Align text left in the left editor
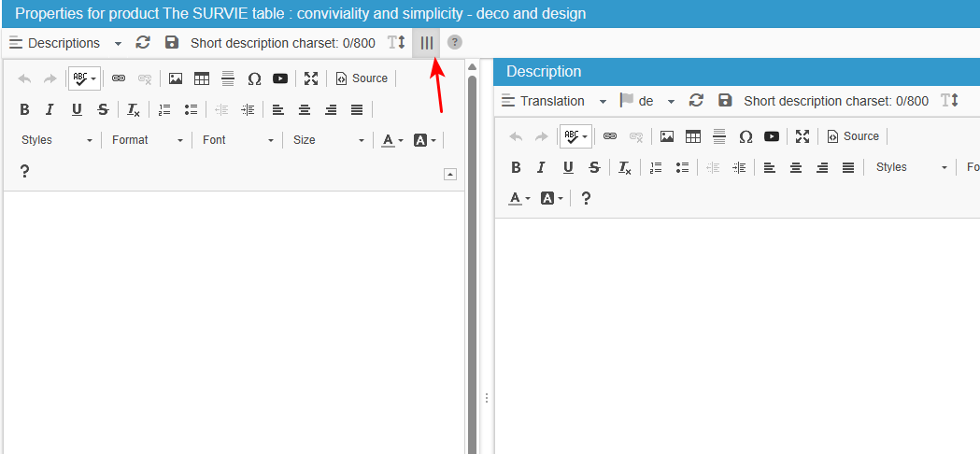Image resolution: width=980 pixels, height=454 pixels. [278, 110]
